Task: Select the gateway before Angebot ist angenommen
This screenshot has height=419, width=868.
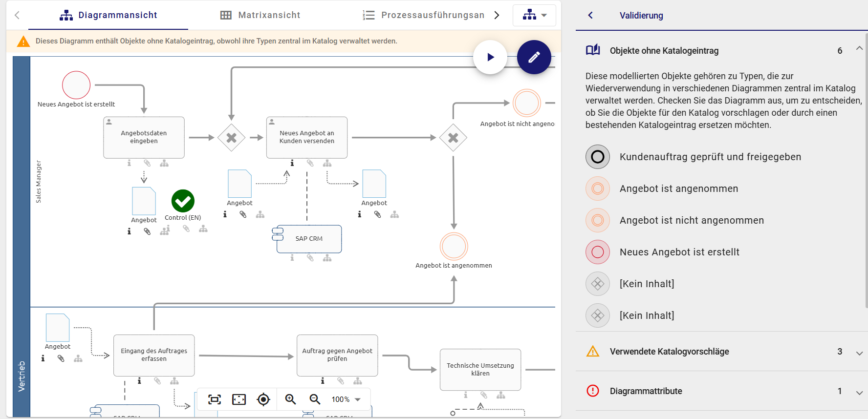Action: click(453, 138)
